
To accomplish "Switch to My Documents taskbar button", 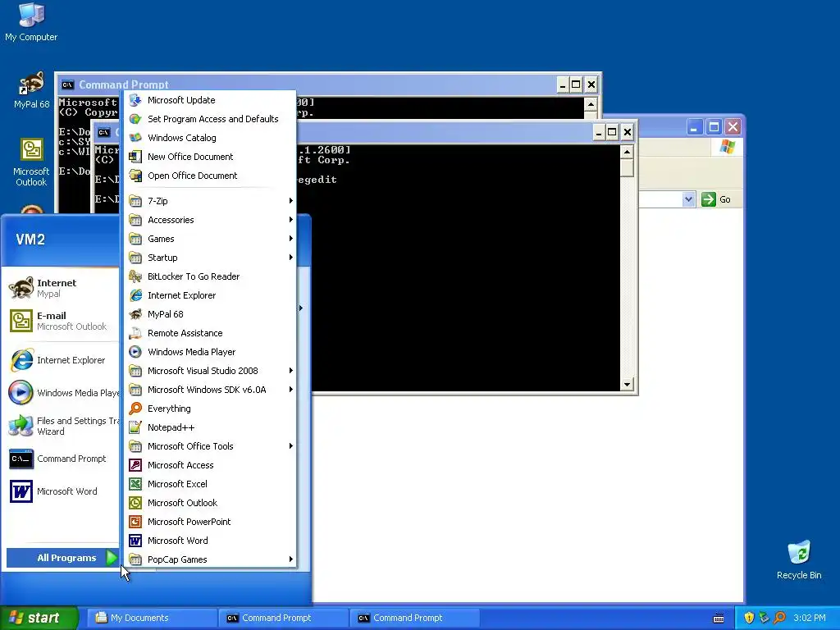I will click(153, 618).
